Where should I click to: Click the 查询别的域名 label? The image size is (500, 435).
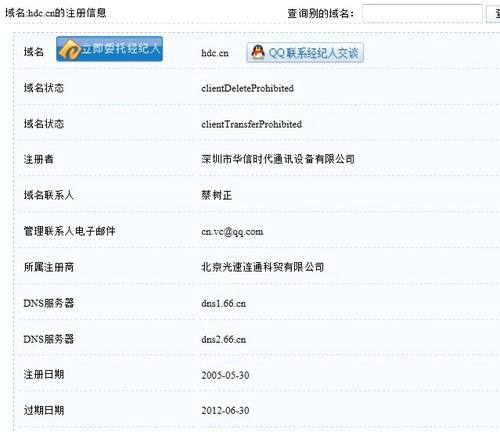point(320,14)
